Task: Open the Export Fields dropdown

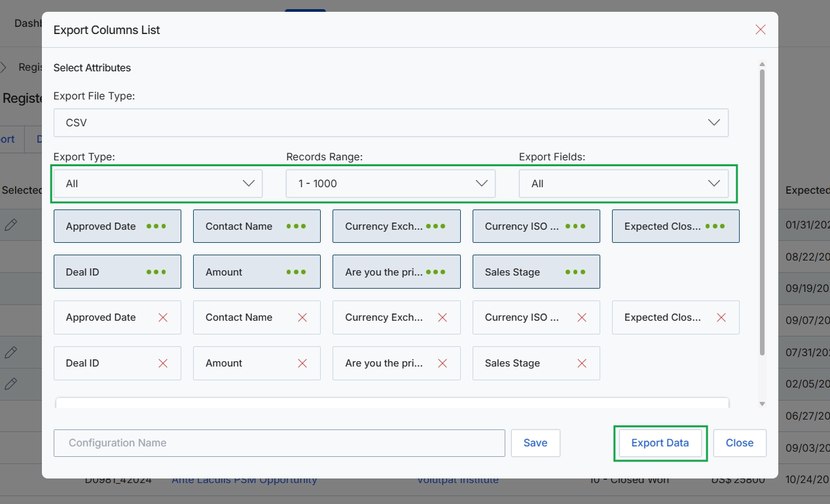Action: (624, 183)
